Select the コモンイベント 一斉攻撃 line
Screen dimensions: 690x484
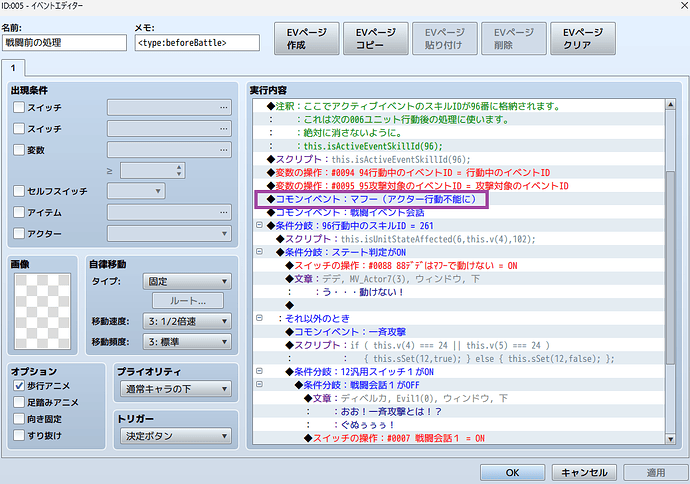pyautogui.click(x=459, y=332)
